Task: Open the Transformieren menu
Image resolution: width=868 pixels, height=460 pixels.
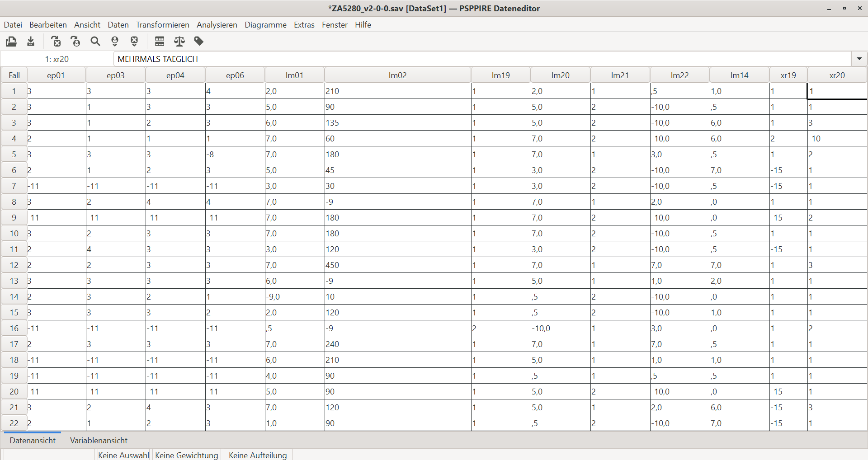Action: point(163,25)
